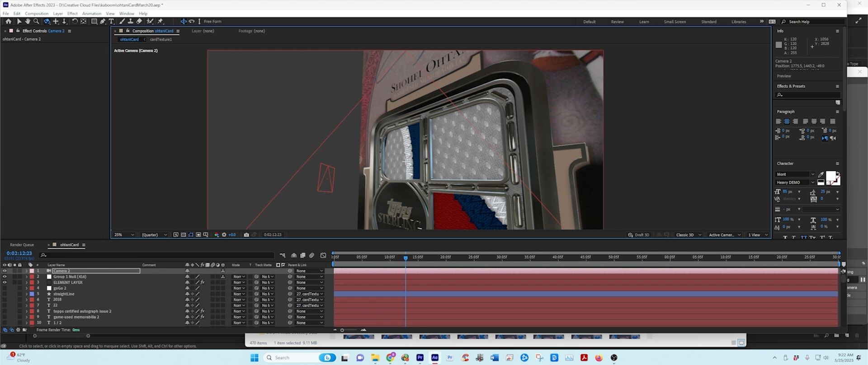
Task: Switch to the cardTexture1 composition tab
Action: click(161, 39)
